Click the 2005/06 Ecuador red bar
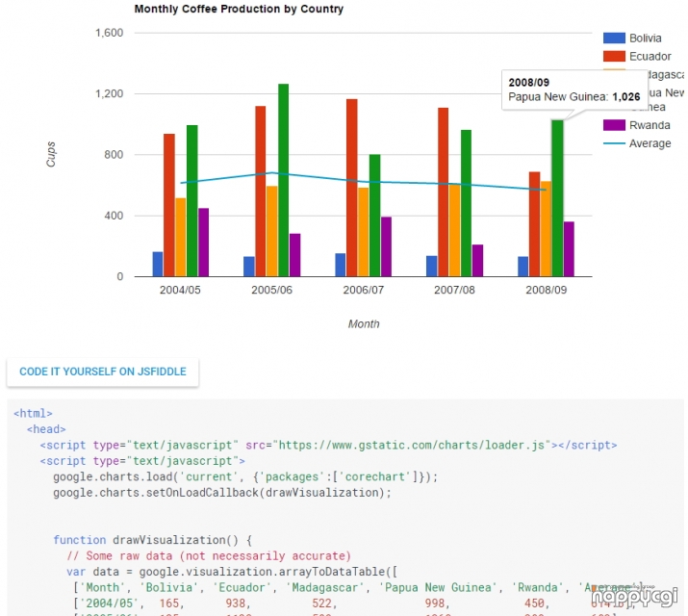The width and height of the screenshot is (688, 616). (260, 192)
